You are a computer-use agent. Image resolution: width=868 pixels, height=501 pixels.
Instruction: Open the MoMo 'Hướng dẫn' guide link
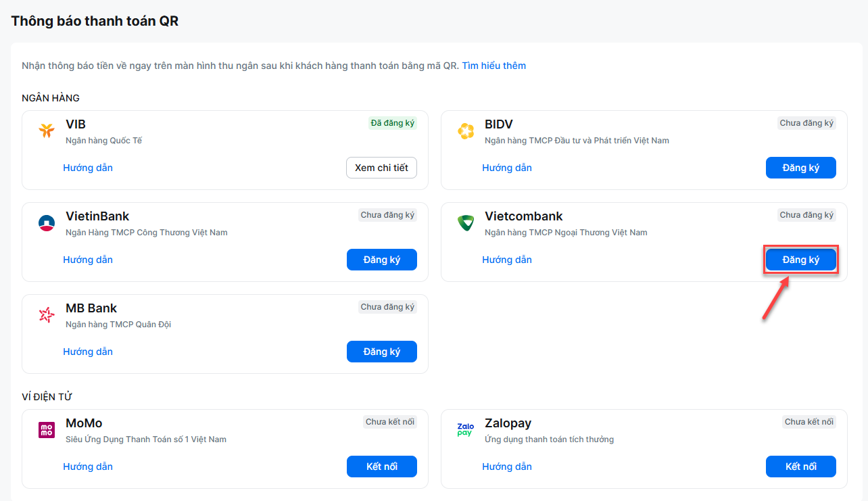pyautogui.click(x=88, y=467)
